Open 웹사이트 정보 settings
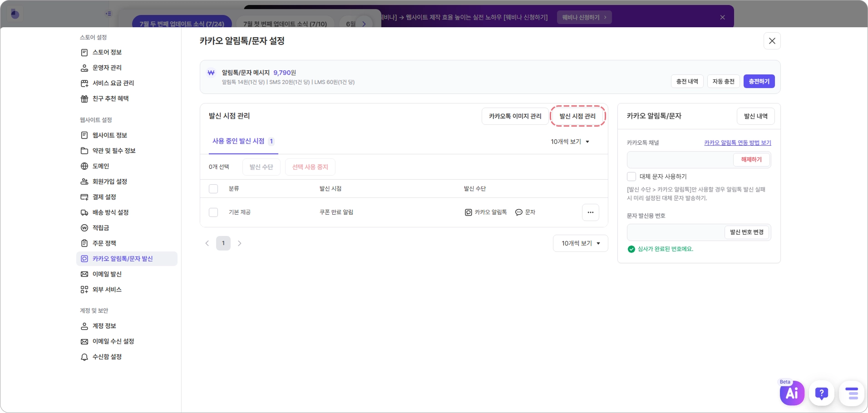Image resolution: width=868 pixels, height=413 pixels. (127, 135)
